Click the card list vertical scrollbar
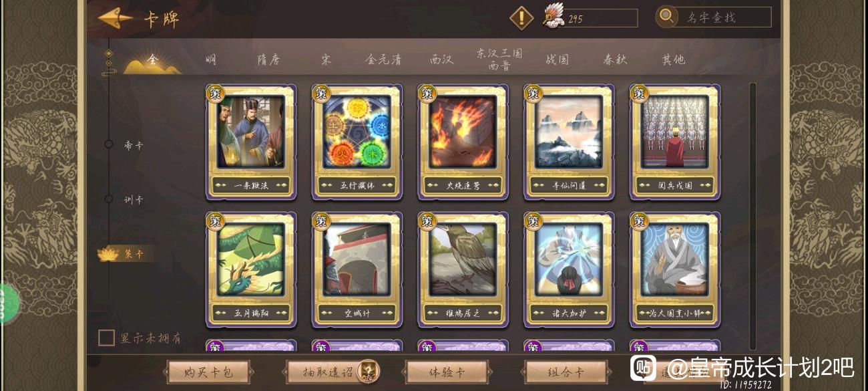This screenshot has width=868, height=391. (x=753, y=216)
